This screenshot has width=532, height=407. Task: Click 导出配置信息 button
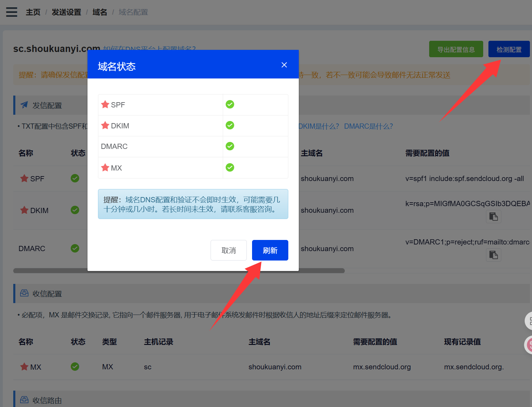pyautogui.click(x=456, y=49)
